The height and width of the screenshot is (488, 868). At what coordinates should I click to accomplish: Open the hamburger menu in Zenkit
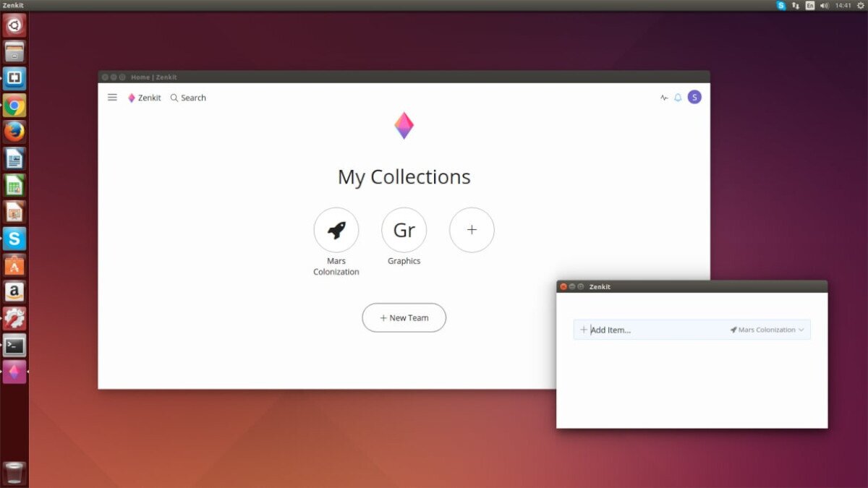(x=112, y=98)
